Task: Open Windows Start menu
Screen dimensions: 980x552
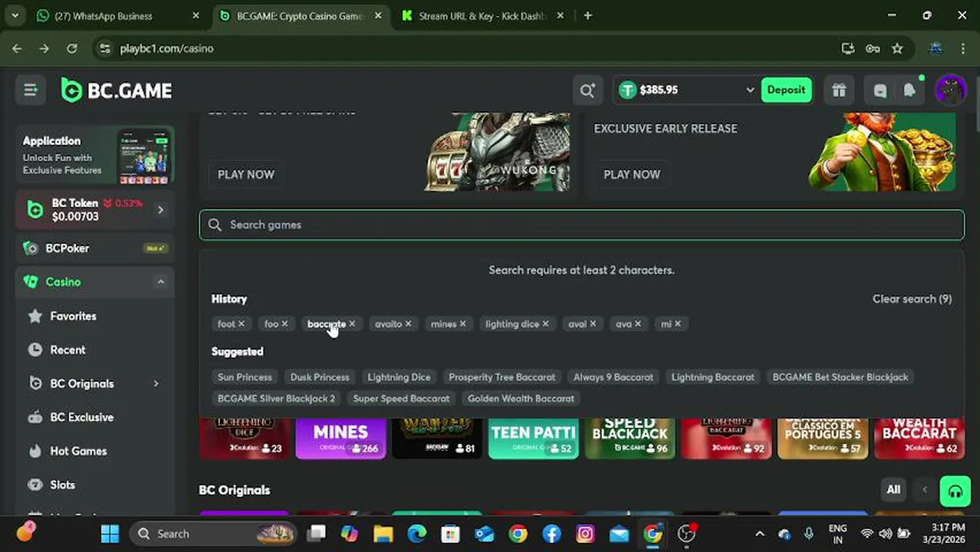Action: (110, 534)
